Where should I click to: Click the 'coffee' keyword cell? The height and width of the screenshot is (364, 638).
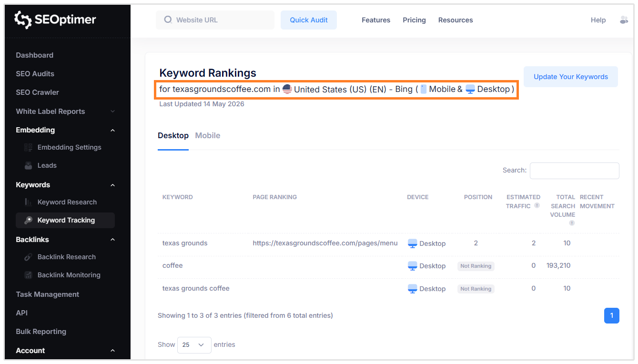point(172,265)
